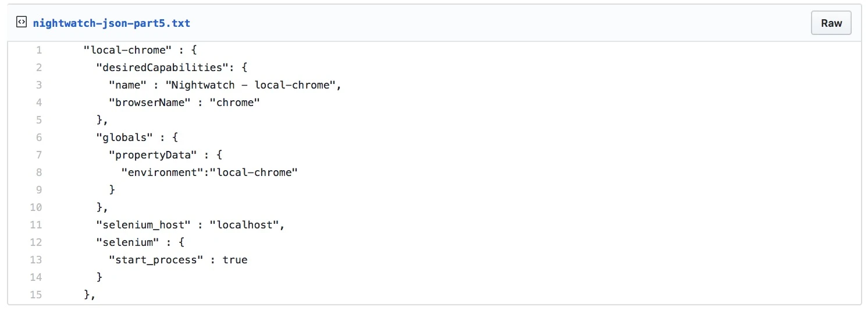
Task: Select line number 7
Action: point(38,155)
